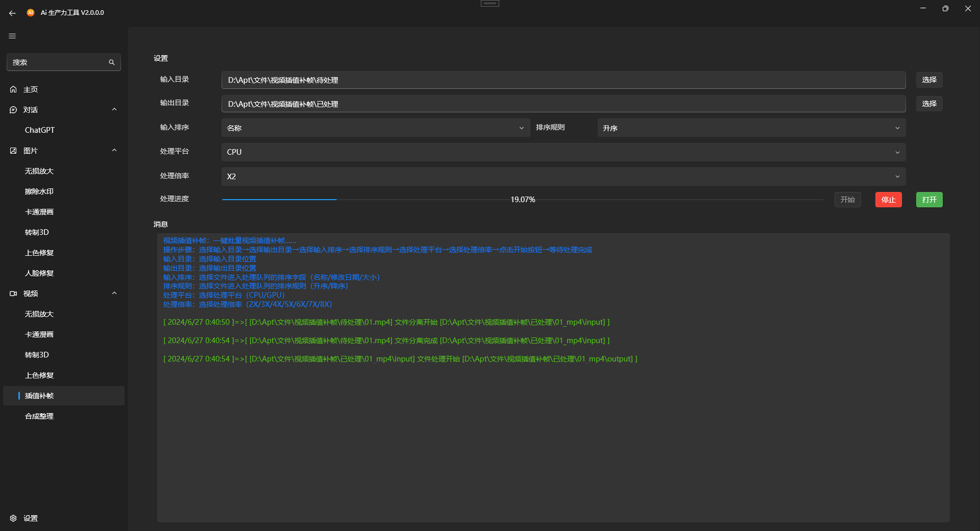This screenshot has height=531, width=980.
Task: Click the red 停止 stop button
Action: [x=889, y=200]
